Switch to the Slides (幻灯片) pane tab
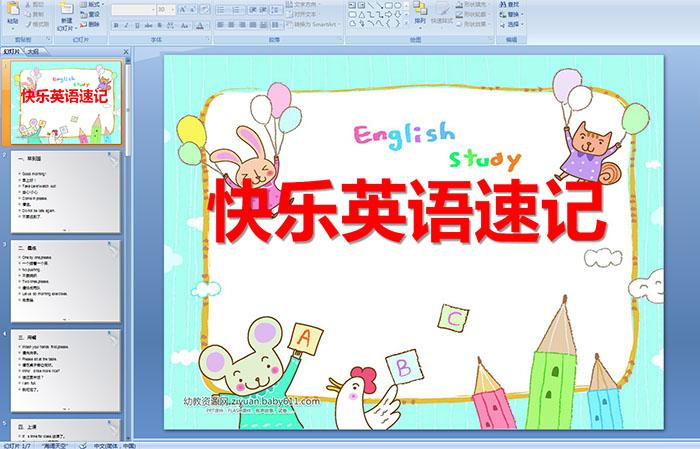 point(11,52)
